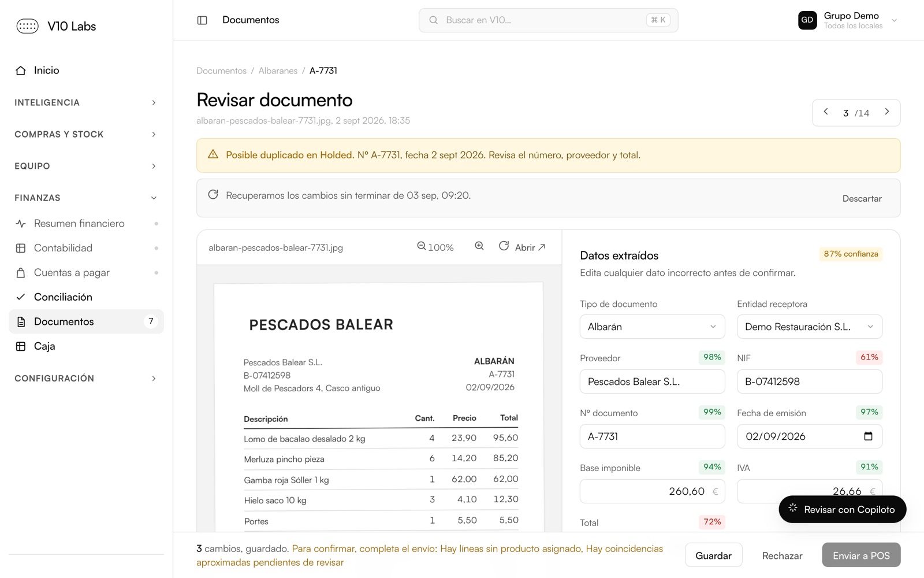The image size is (924, 578).
Task: Click the GD account avatar
Action: click(807, 20)
